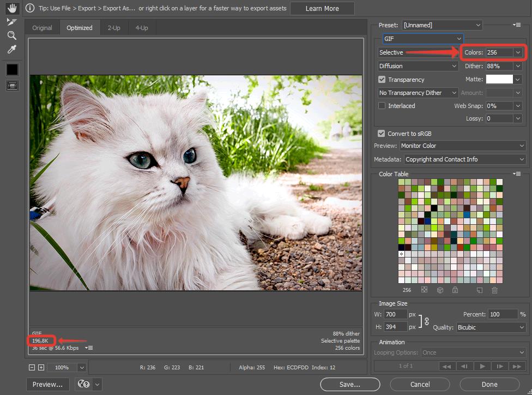Click the Learn More button
Viewport: 532px width, 395px height.
point(322,9)
